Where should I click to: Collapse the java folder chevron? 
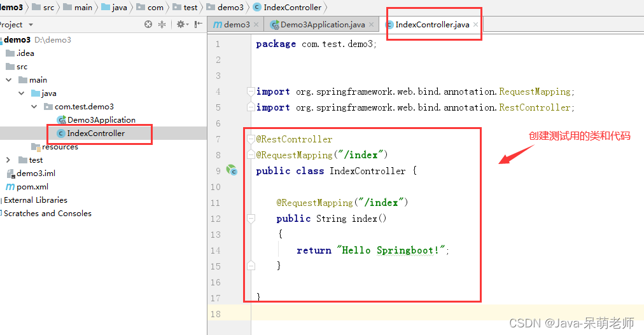coord(22,93)
